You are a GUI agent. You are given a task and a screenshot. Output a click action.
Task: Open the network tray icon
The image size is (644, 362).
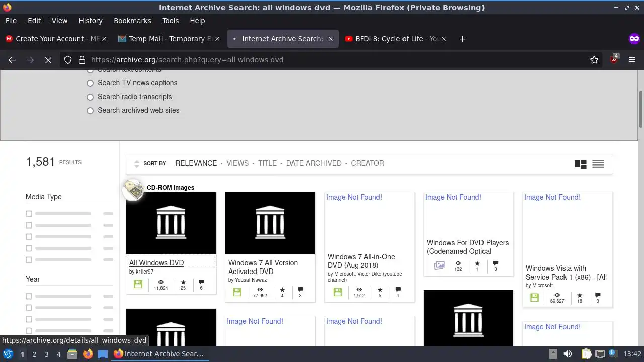[600, 354]
